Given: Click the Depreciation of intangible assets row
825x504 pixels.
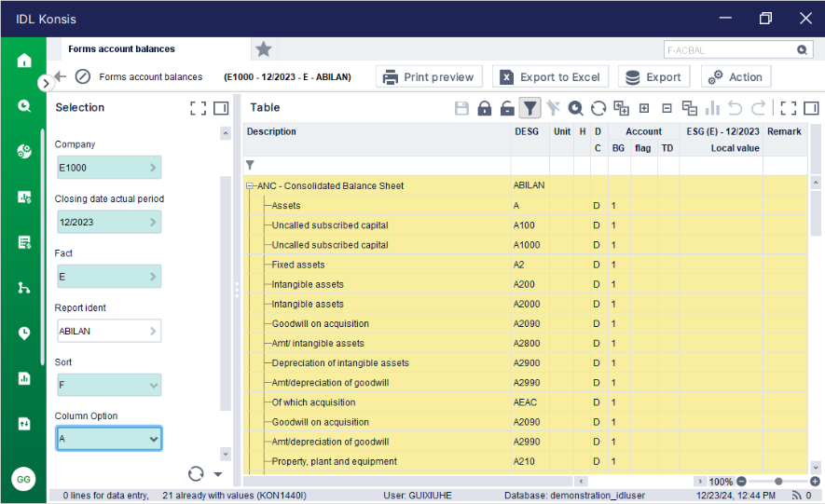Looking at the screenshot, I should [525, 362].
